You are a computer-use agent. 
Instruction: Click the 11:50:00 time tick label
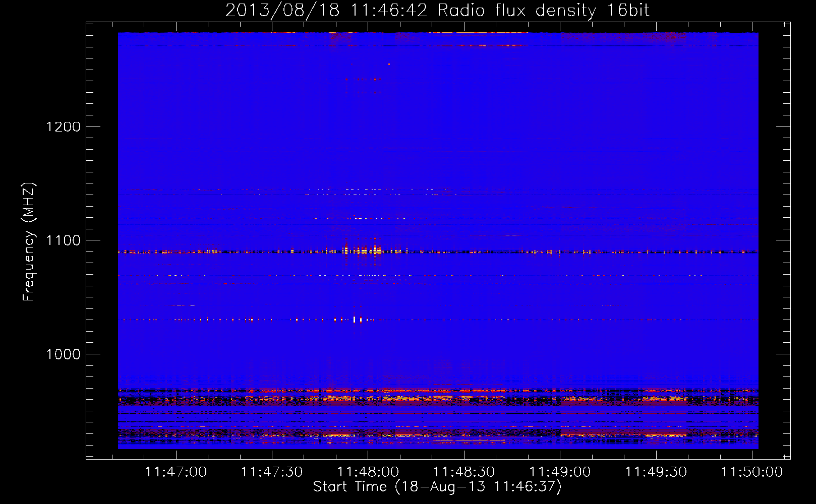tap(752, 472)
